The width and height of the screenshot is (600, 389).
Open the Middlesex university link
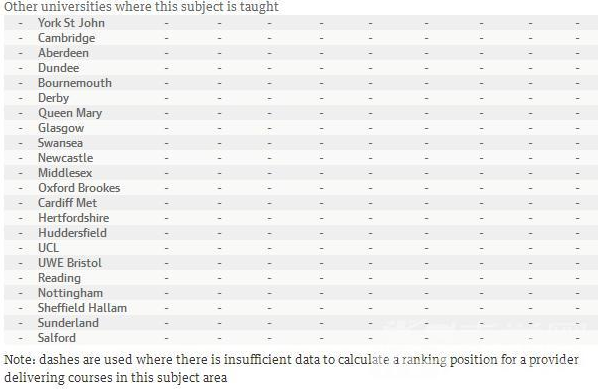pos(65,173)
